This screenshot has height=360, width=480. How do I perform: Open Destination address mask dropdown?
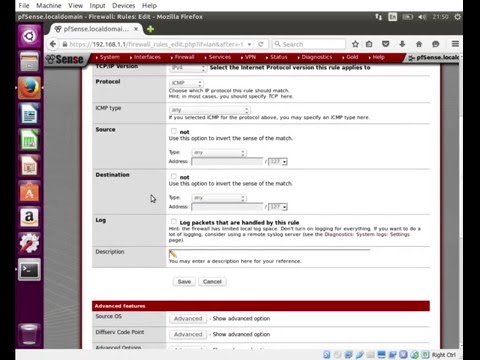(278, 207)
